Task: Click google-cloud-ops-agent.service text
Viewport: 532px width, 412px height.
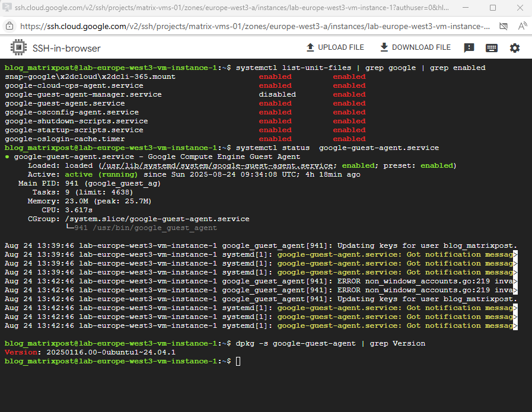Action: coord(74,85)
